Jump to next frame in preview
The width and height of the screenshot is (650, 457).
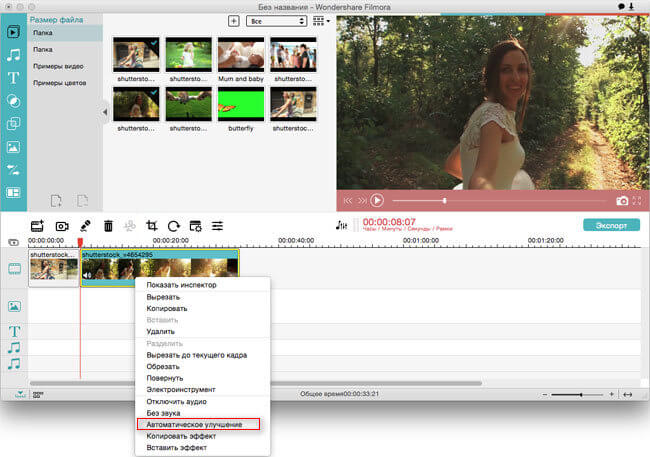[x=362, y=201]
